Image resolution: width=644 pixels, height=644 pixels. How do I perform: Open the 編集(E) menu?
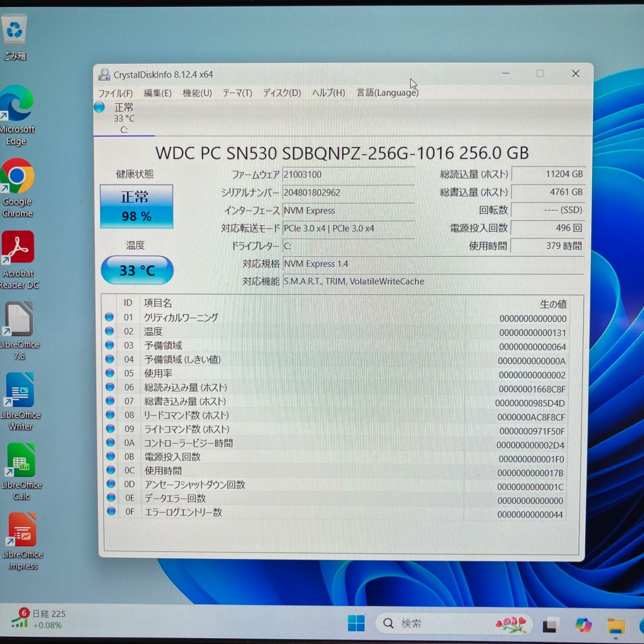coord(158,93)
